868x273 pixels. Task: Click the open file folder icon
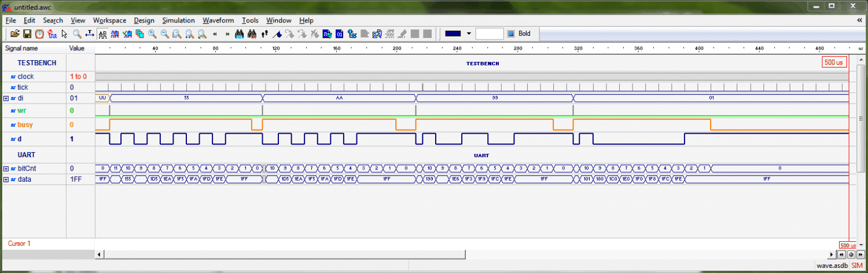[x=15, y=34]
